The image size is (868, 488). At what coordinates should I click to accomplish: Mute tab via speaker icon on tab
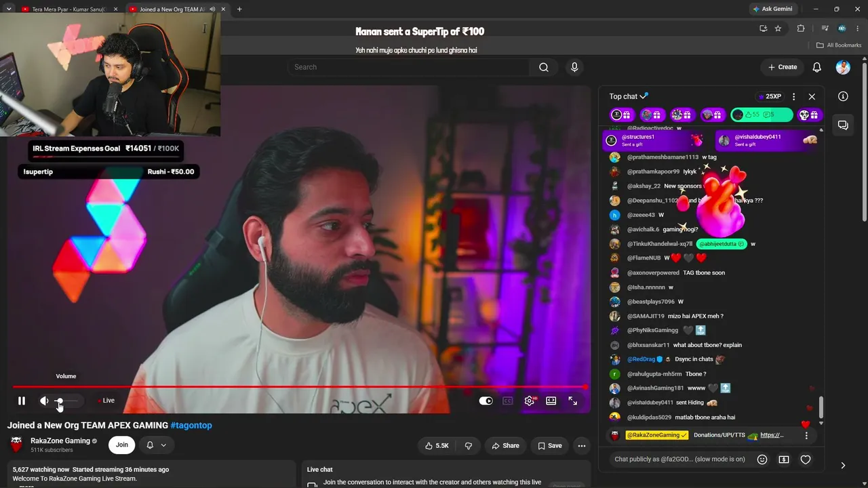click(x=212, y=9)
